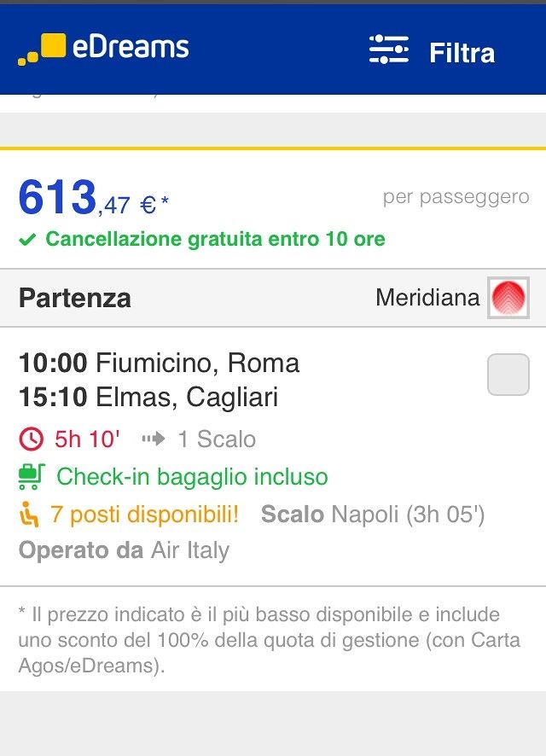Click Check-in bagaglio incluso text

(x=192, y=476)
